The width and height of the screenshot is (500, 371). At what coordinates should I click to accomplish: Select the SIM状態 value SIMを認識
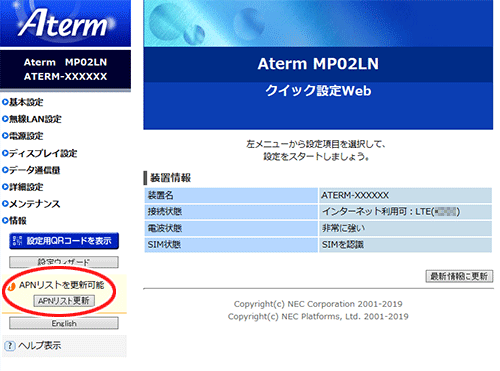(x=343, y=245)
